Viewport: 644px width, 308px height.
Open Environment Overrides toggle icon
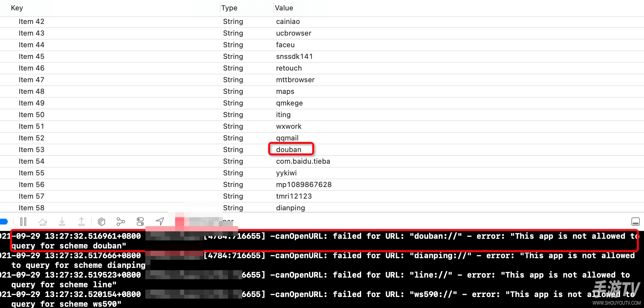click(140, 222)
